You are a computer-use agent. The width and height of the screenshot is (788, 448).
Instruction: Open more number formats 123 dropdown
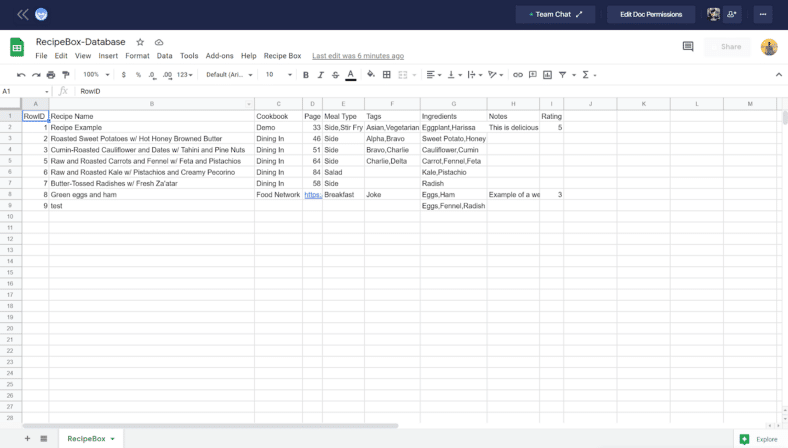184,75
